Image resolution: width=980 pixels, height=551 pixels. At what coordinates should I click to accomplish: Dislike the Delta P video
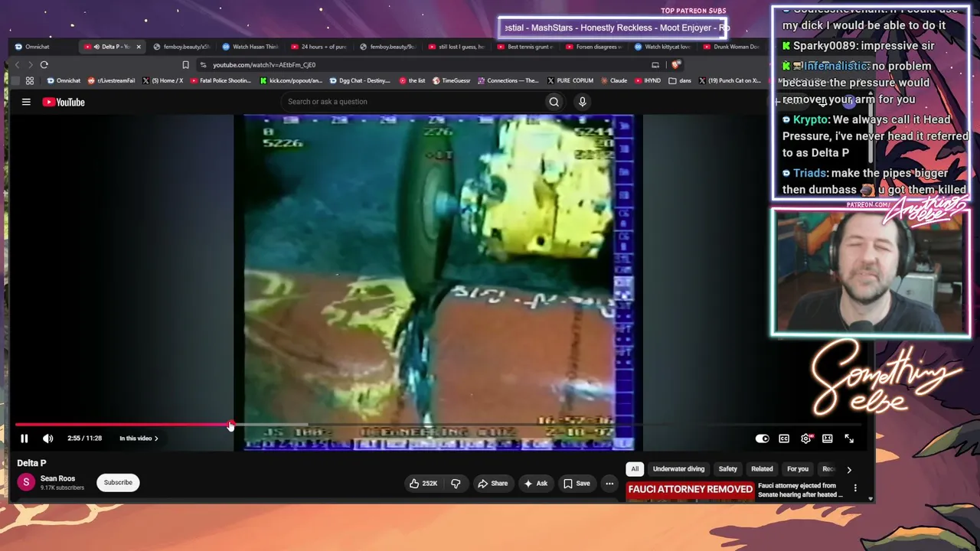(456, 484)
